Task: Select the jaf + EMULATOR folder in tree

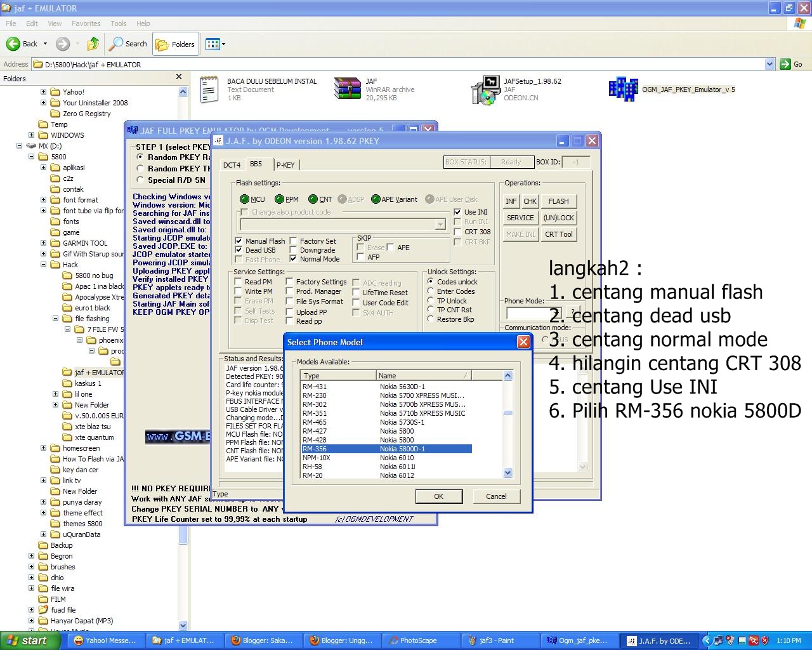Action: pyautogui.click(x=93, y=373)
